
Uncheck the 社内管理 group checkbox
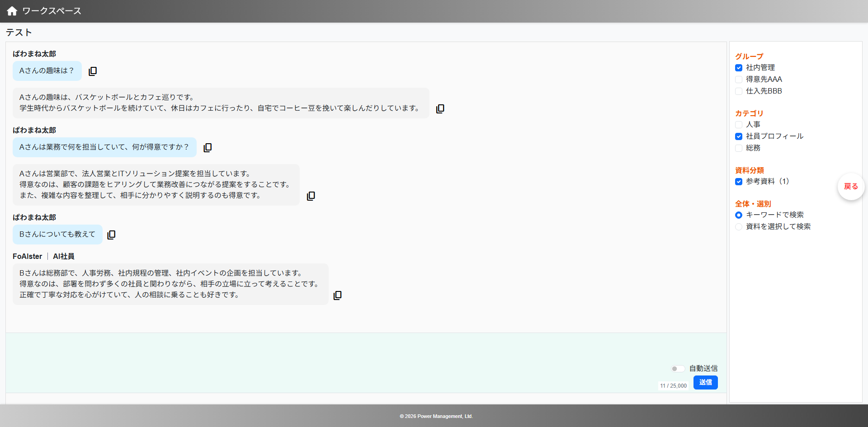point(739,68)
